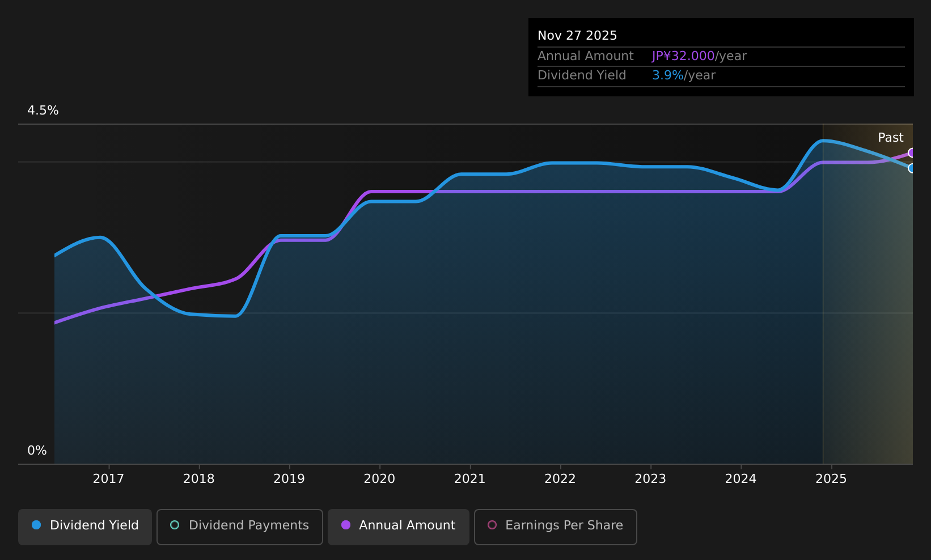This screenshot has height=560, width=931.
Task: Click the 'Nov 27 2025' tooltip date
Action: click(577, 36)
